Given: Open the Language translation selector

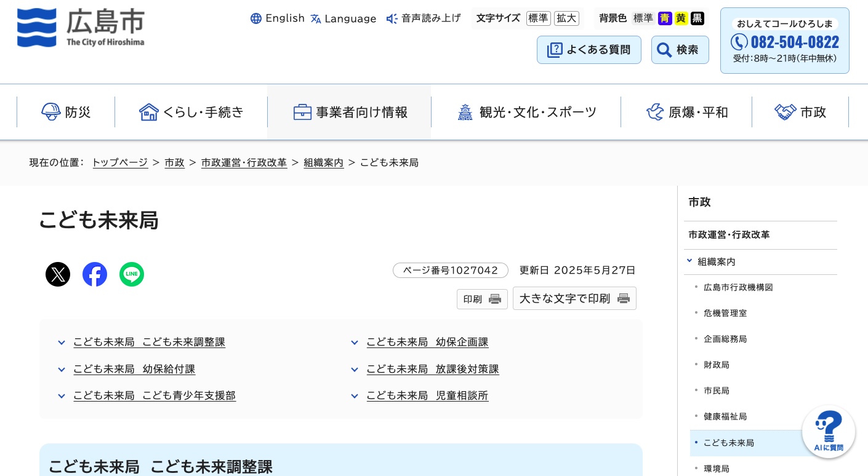Looking at the screenshot, I should pyautogui.click(x=344, y=18).
